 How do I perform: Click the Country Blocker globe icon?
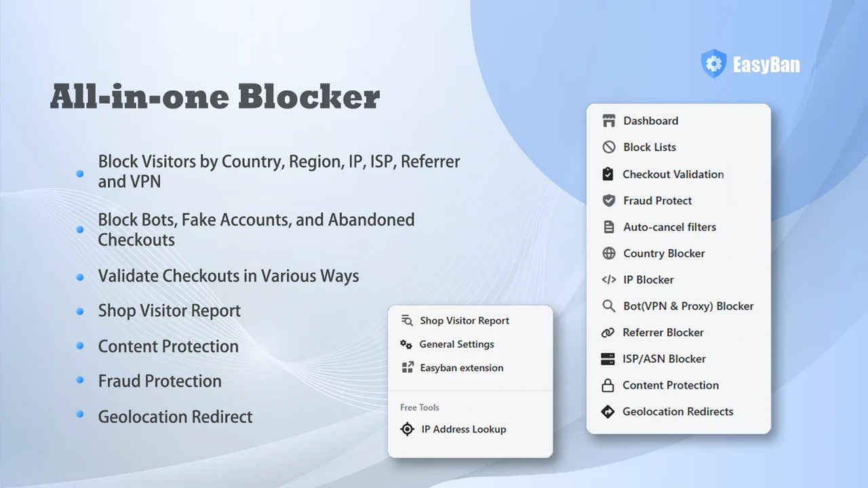608,253
